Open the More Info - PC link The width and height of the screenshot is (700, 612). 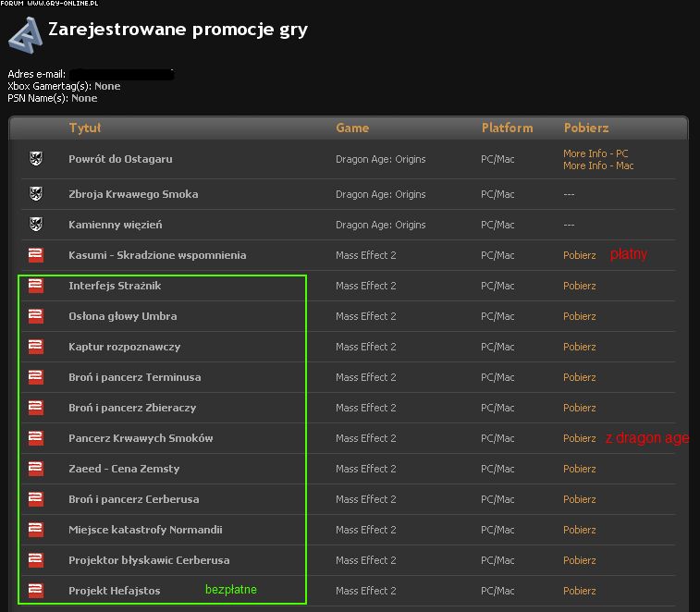596,153
